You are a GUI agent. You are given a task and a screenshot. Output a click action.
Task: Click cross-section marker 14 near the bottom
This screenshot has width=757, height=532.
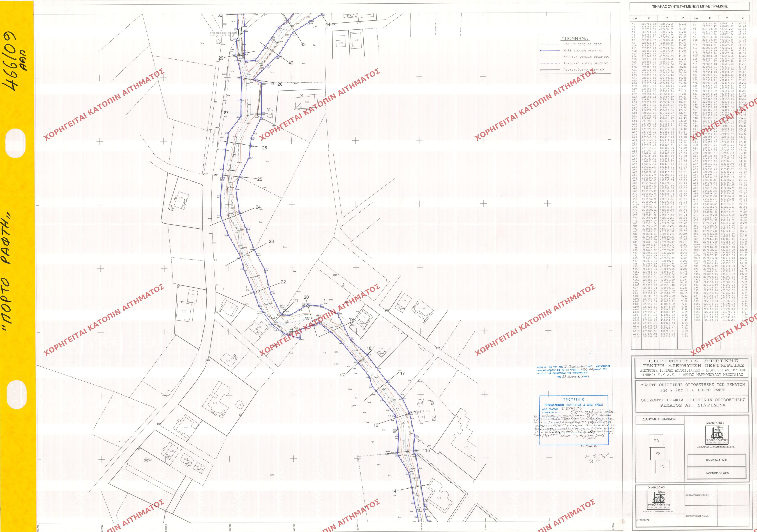tap(394, 491)
